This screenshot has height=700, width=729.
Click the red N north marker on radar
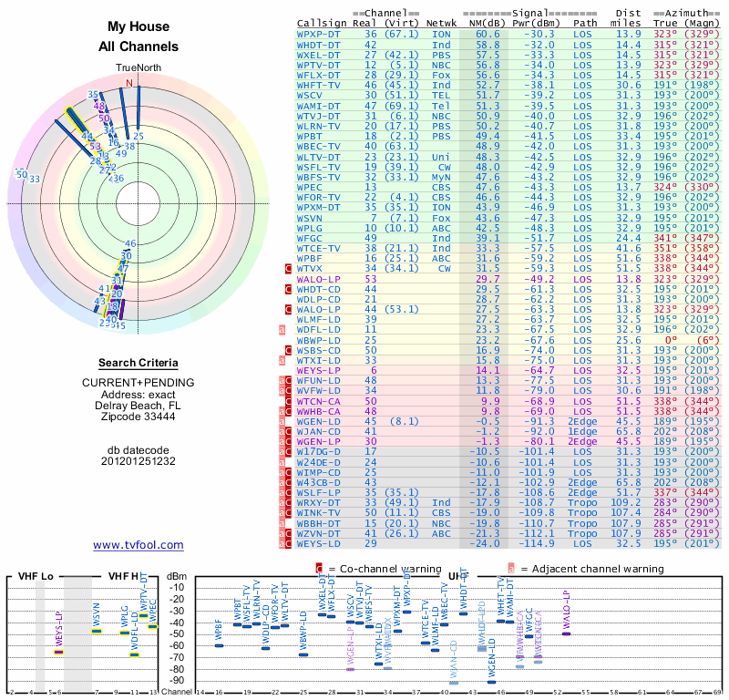point(129,83)
